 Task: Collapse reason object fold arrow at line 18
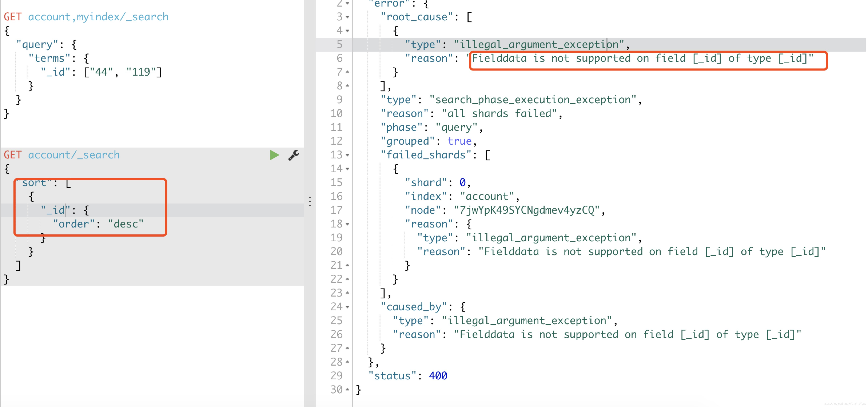347,224
